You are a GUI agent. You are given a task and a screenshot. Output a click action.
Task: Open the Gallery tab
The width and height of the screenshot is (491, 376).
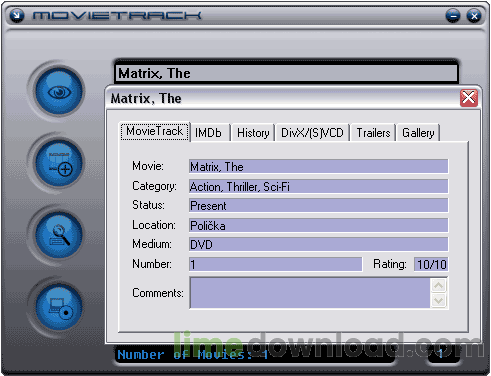click(x=418, y=133)
